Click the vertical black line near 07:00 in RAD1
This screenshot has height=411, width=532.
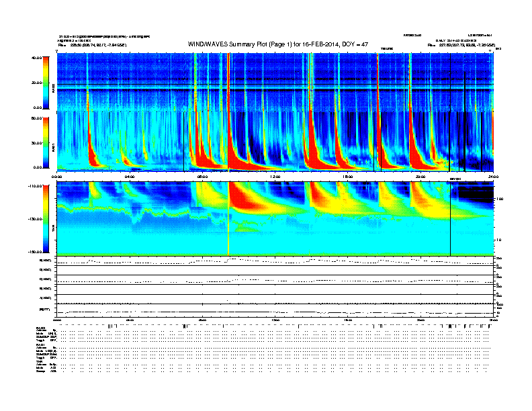tap(183, 142)
